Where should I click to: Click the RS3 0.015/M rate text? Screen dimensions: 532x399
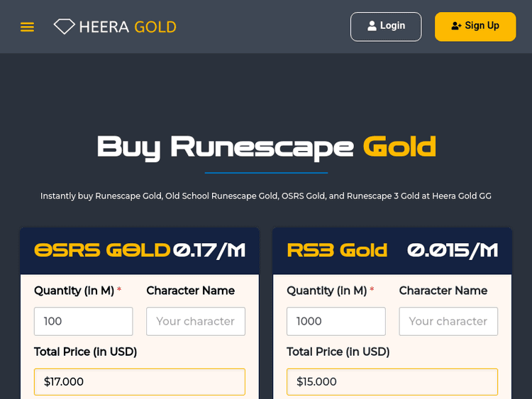click(453, 250)
